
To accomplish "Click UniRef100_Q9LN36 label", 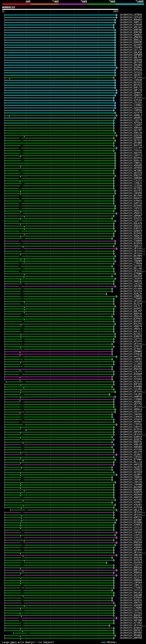I will tap(131, 53).
